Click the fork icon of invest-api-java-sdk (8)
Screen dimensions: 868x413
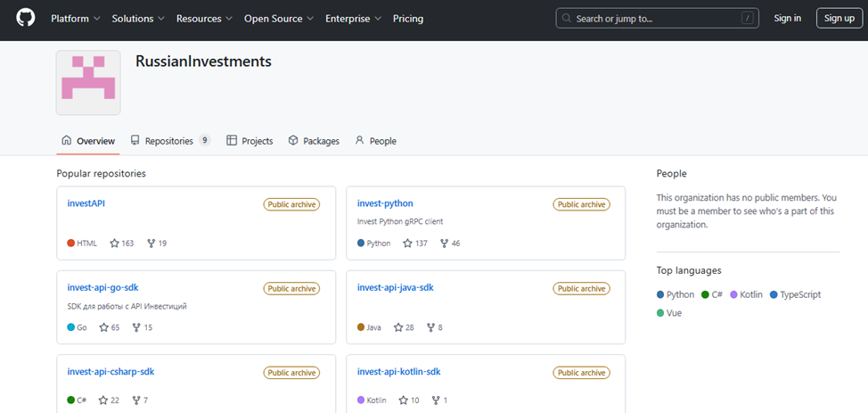(431, 327)
